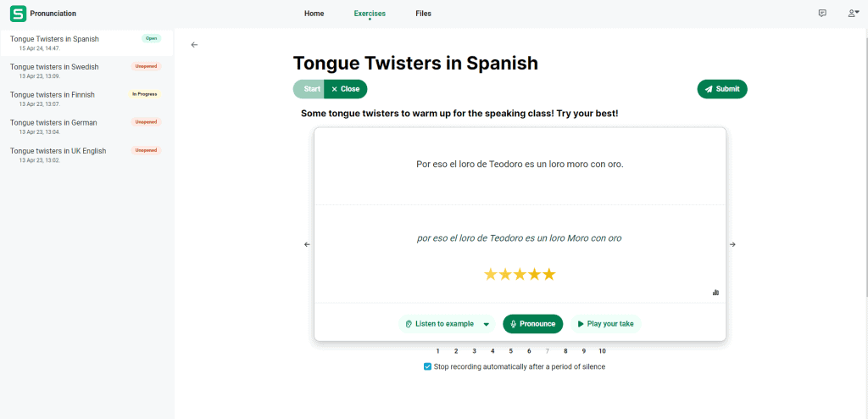868x419 pixels.
Task: Open Tongue twisters in Finnish exercise
Action: click(x=53, y=95)
